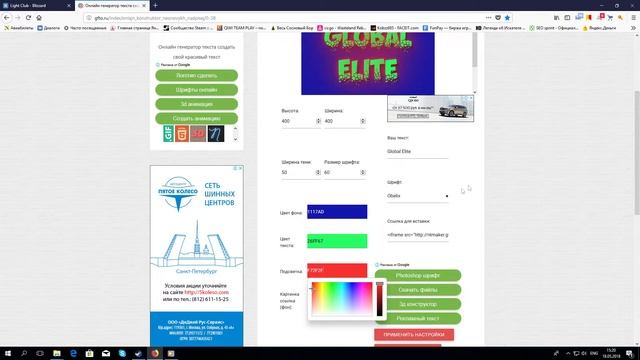
Task: Show more bookmarks chevron
Action: [x=633, y=28]
